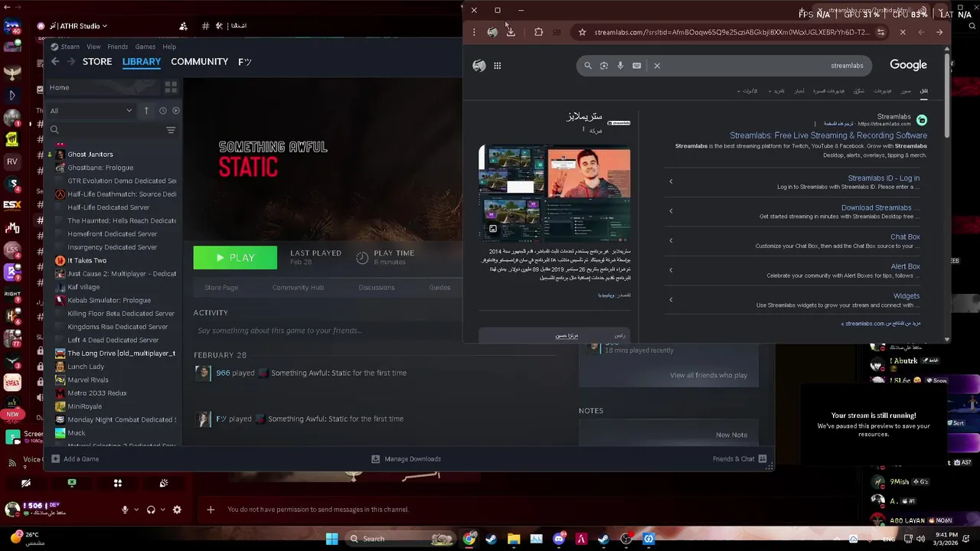
Task: Click the Discord camera-off button
Action: coord(26,483)
